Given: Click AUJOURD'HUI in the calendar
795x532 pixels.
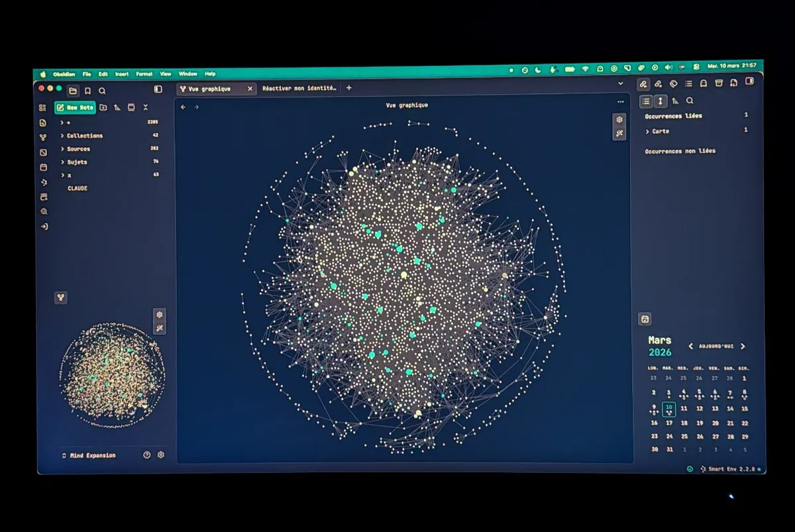Looking at the screenshot, I should point(716,346).
